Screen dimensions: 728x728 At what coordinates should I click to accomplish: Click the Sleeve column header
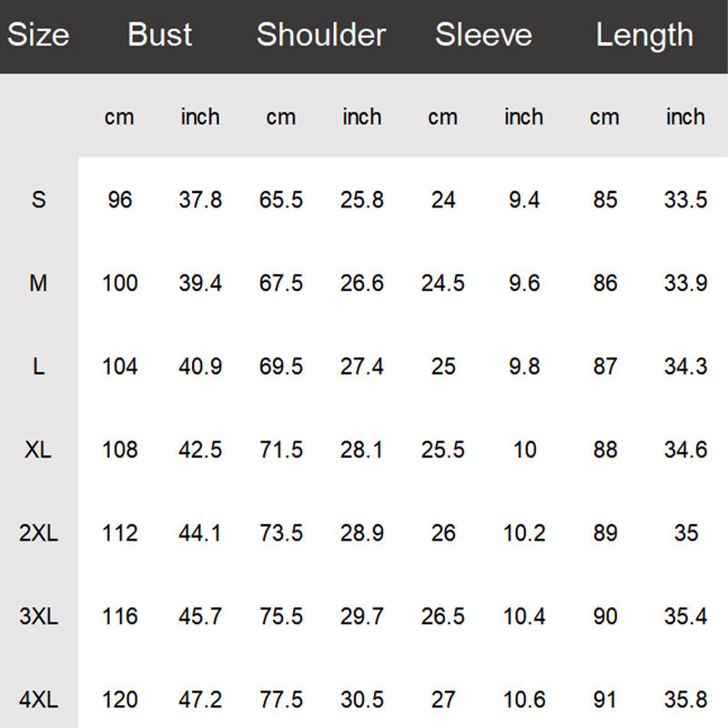(x=483, y=35)
